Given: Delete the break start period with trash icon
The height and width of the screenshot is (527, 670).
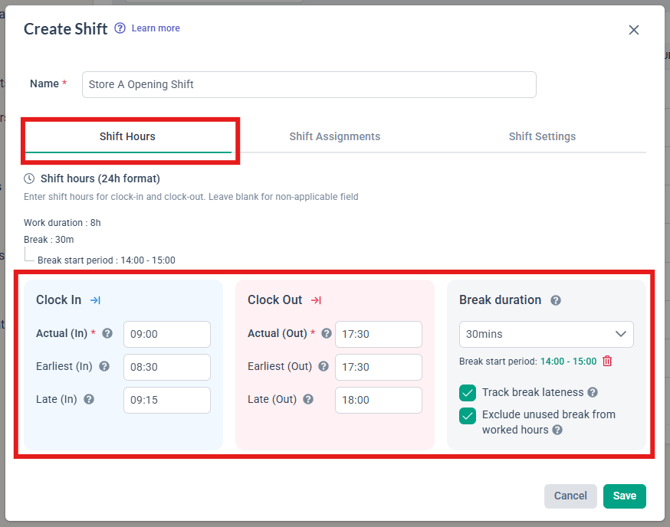Looking at the screenshot, I should (607, 361).
